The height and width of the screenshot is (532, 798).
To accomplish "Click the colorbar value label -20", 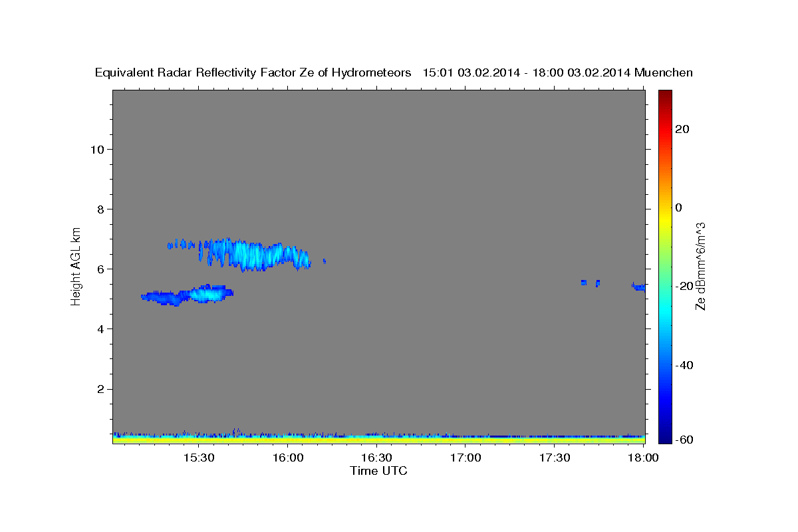I will (684, 287).
